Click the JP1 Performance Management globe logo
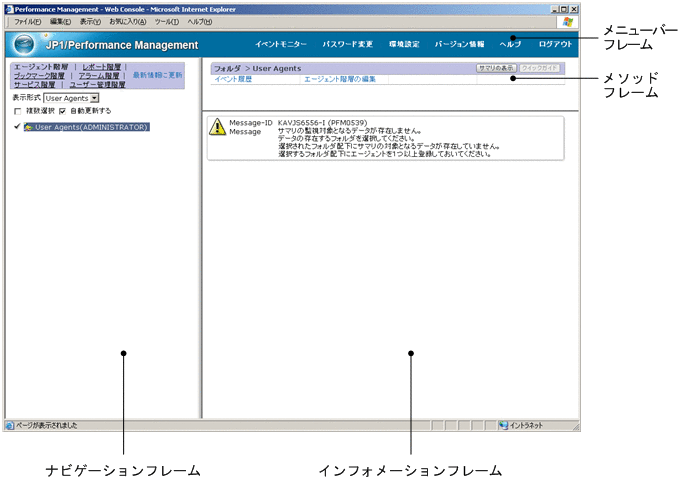The height and width of the screenshot is (483, 680). pos(23,44)
